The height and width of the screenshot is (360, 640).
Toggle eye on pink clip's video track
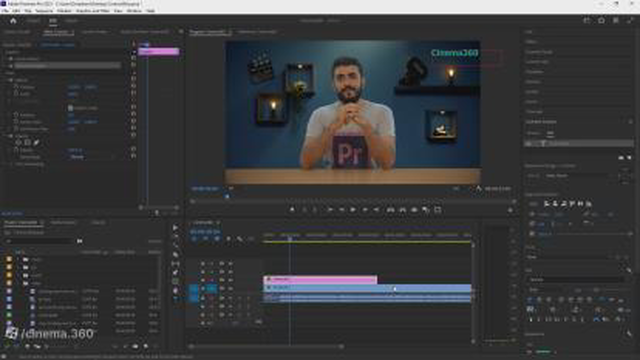coord(222,280)
